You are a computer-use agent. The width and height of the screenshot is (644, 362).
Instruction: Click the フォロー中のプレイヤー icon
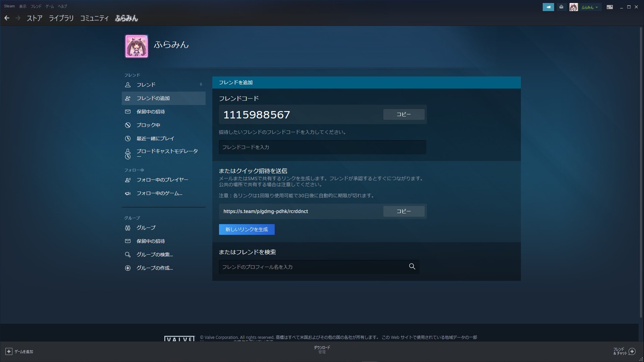[x=128, y=180]
